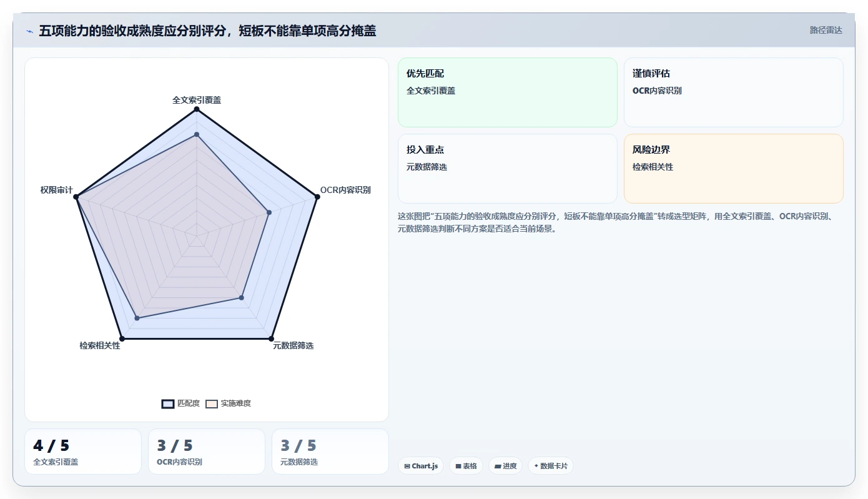
Task: Select the 进度 tag chip
Action: click(505, 466)
